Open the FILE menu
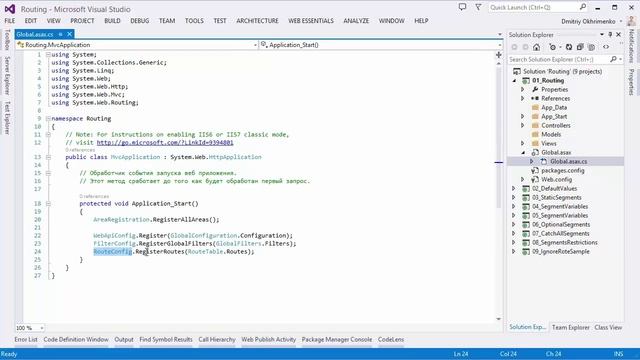 10,21
